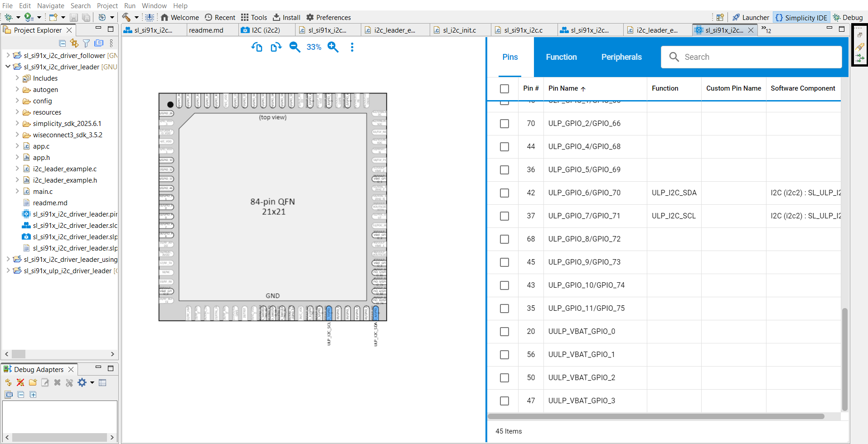Check the checkbox for UULP_VBAT_GPIO_0
The image size is (868, 444).
[504, 331]
